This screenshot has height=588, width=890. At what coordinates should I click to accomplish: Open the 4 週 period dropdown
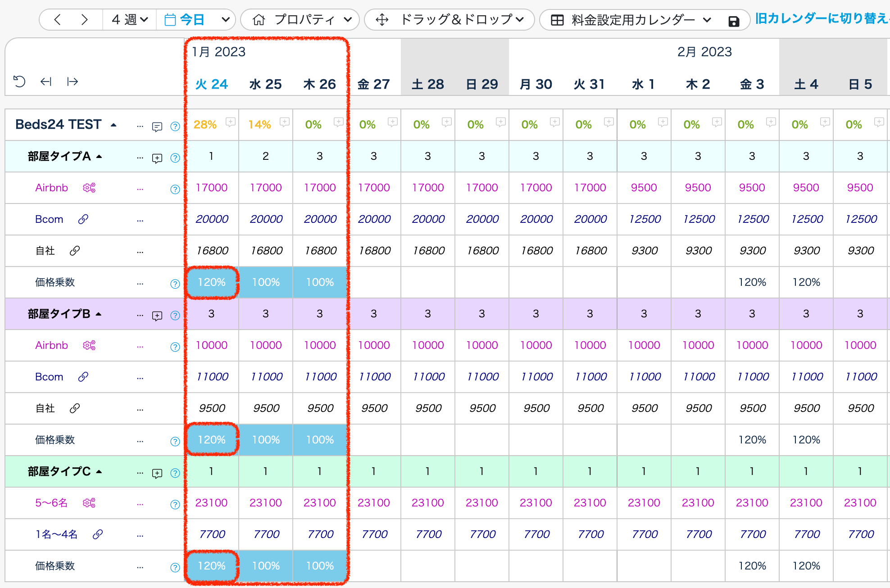tap(130, 20)
